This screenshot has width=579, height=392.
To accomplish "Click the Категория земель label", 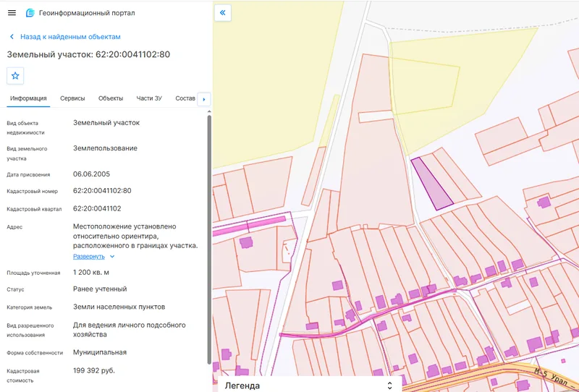I will pos(30,307).
